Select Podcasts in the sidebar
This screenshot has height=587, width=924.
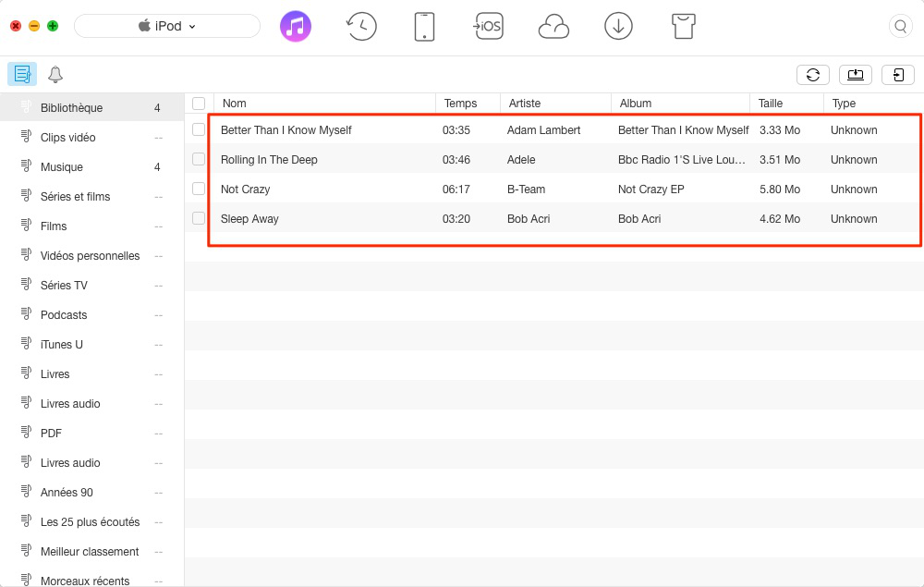91,314
